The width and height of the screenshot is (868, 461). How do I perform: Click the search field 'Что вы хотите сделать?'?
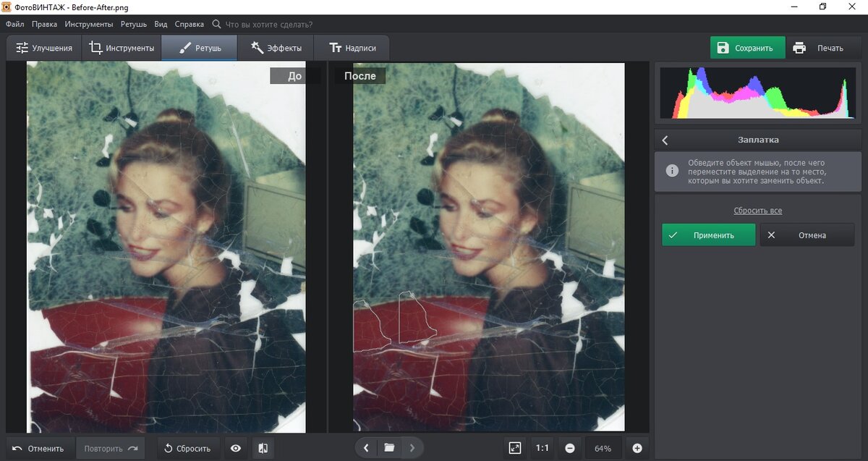tap(269, 24)
